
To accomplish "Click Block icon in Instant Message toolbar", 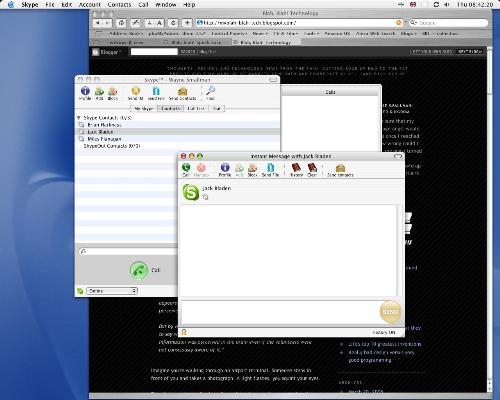I will pyautogui.click(x=252, y=168).
